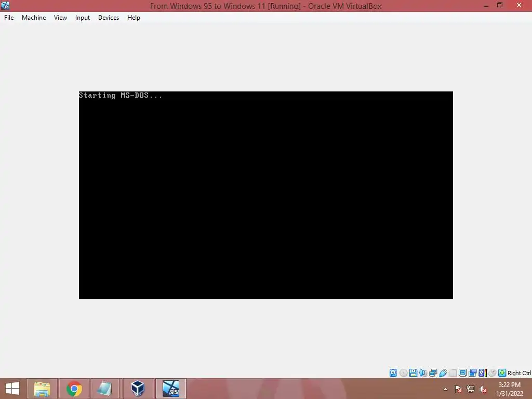Click the audio status icon

point(423,373)
